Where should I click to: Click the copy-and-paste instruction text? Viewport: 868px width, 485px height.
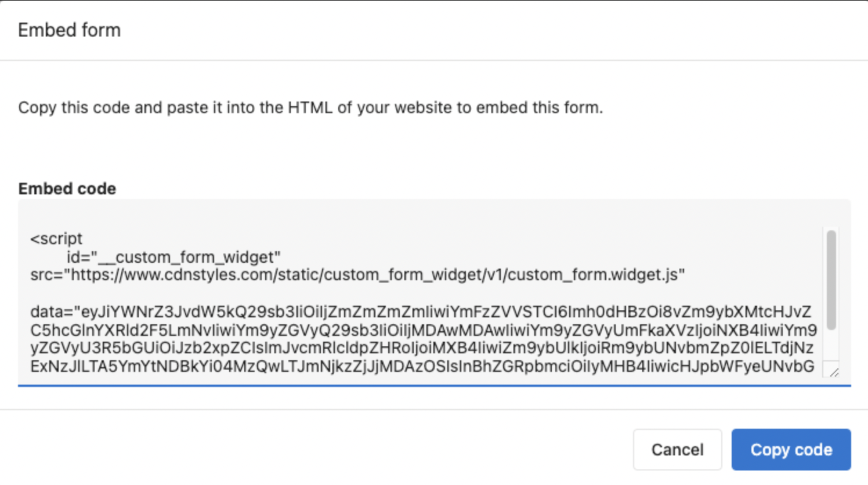(310, 108)
